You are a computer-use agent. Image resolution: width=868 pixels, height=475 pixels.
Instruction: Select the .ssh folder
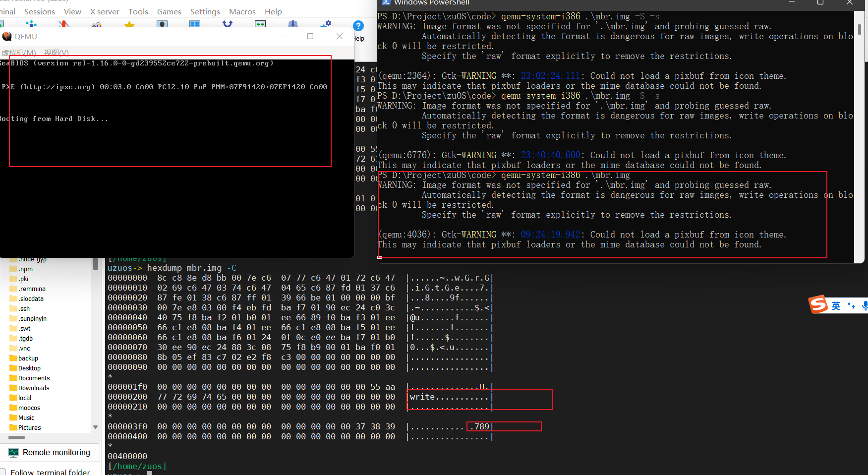point(20,309)
